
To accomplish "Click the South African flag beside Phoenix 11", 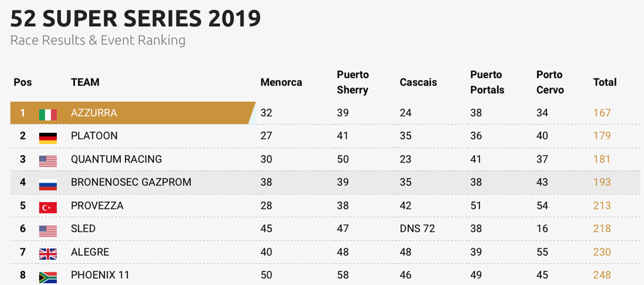I will [48, 277].
